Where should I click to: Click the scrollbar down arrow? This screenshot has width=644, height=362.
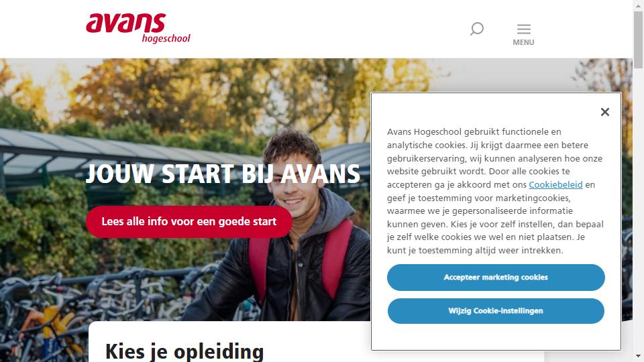tap(638, 357)
